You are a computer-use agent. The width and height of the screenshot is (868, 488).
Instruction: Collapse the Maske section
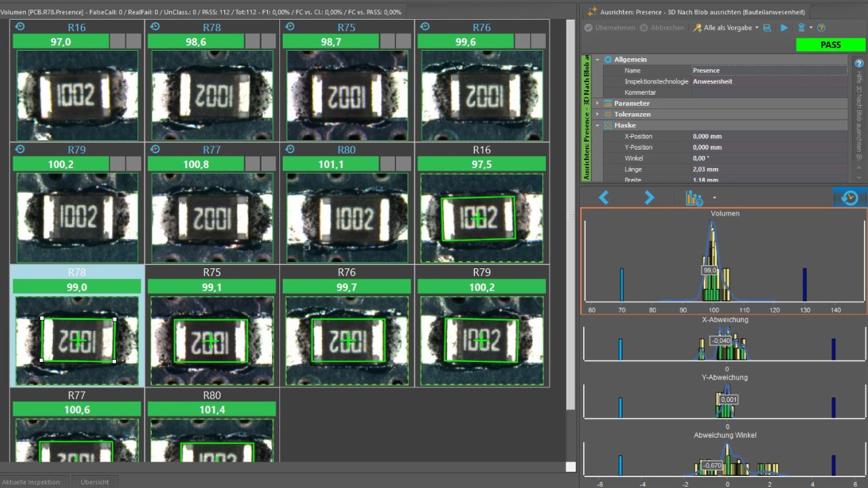pos(597,125)
